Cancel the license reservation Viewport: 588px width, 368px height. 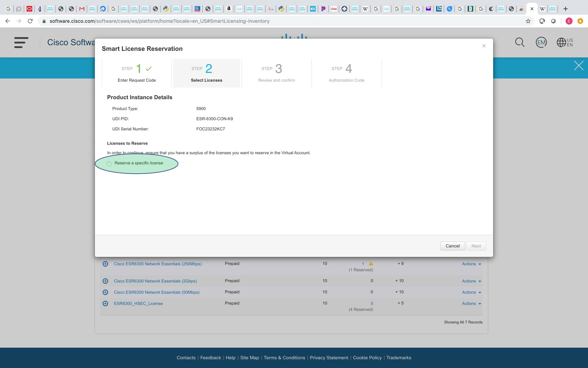452,246
